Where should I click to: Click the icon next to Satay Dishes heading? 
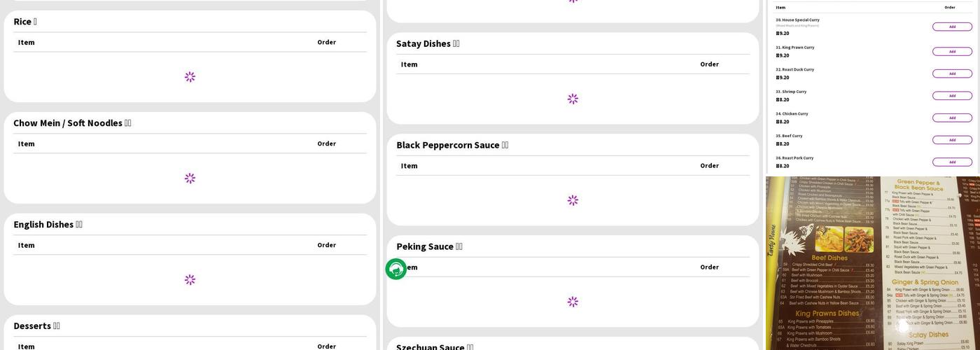coord(456,43)
